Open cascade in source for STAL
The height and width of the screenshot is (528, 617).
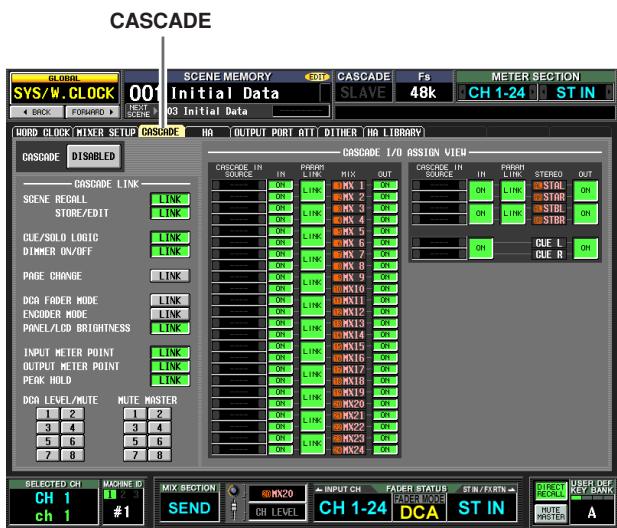439,185
